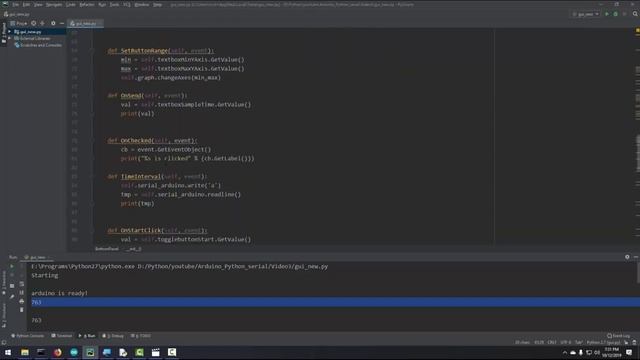The height and width of the screenshot is (360, 640).
Task: Expand the External Libraries tree node
Action: point(9,38)
